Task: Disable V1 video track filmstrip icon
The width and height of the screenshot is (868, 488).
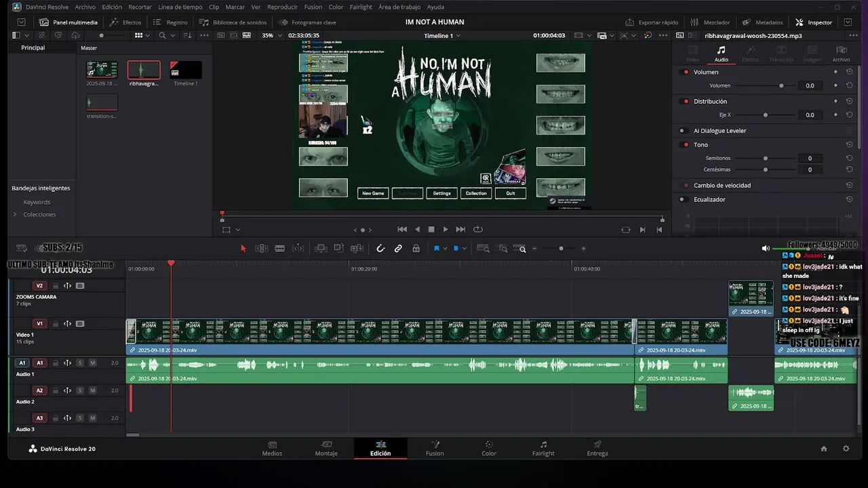Action: [x=80, y=324]
